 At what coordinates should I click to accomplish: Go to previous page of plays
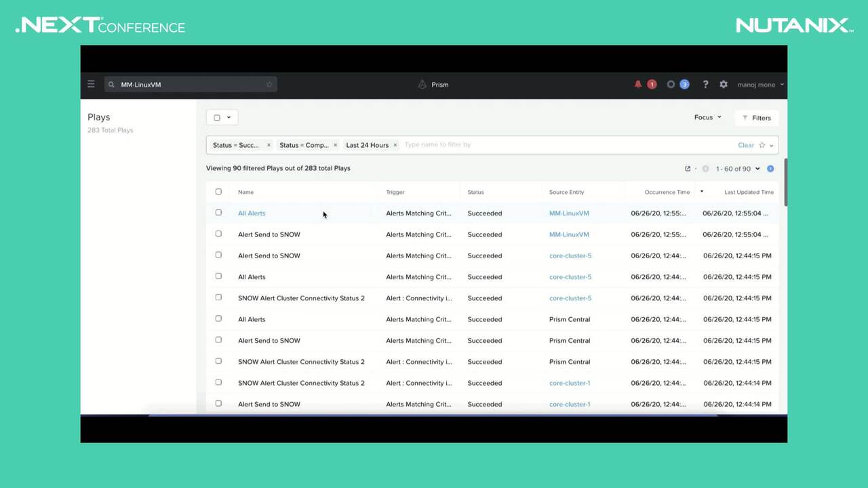point(705,169)
